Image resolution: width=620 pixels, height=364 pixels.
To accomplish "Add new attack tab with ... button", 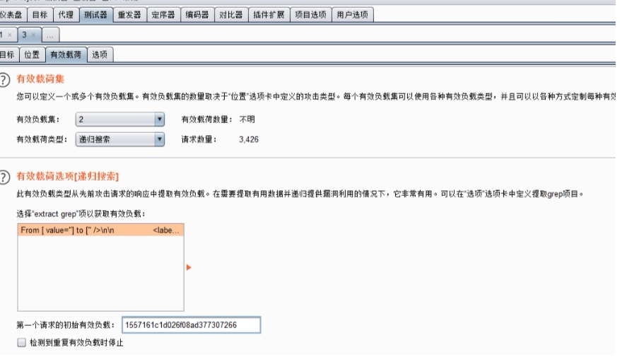I will [x=50, y=35].
